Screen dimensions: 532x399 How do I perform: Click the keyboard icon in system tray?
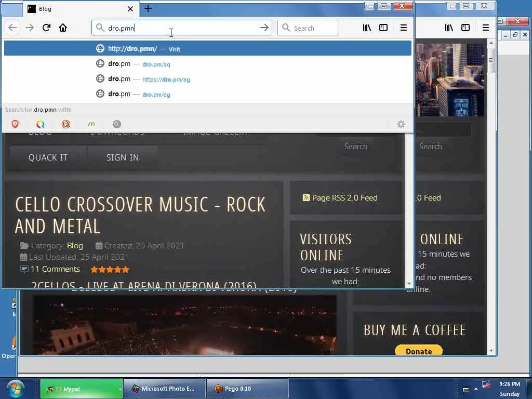[x=465, y=389]
